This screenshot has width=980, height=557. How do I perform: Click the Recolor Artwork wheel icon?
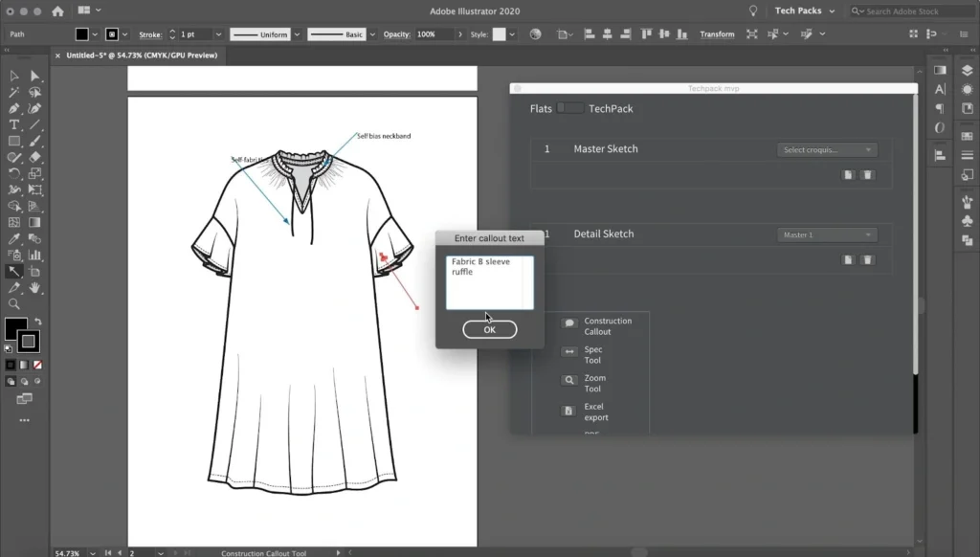(x=536, y=34)
